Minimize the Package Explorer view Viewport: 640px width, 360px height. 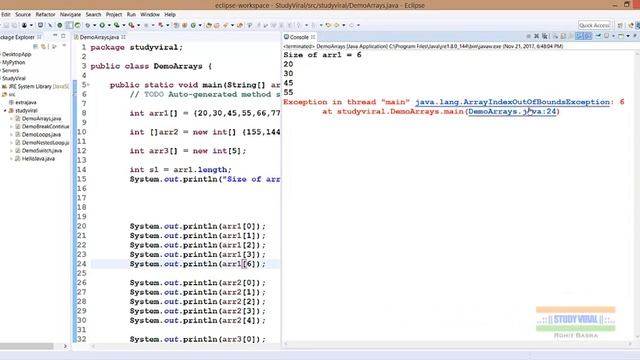[x=55, y=36]
